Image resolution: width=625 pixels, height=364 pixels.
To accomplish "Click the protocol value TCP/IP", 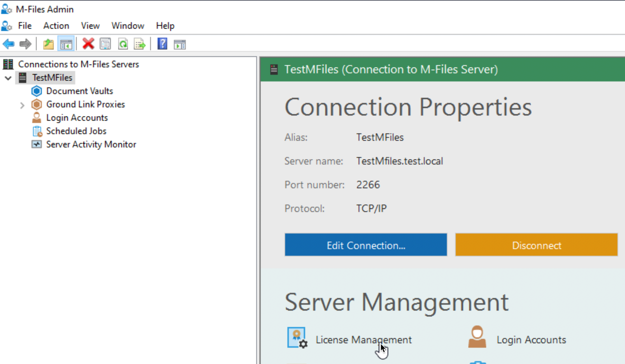I will pyautogui.click(x=371, y=208).
